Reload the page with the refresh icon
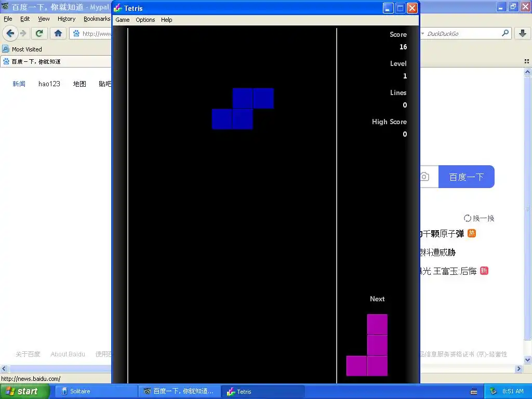The height and width of the screenshot is (399, 532). 39,33
